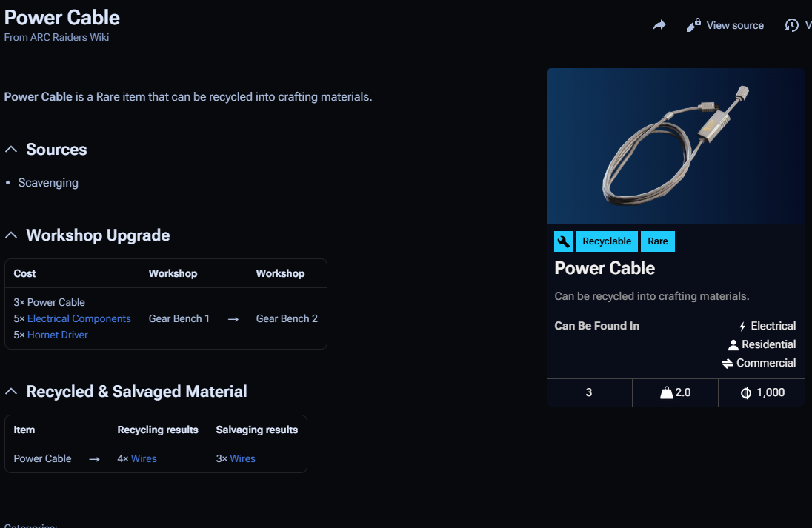Collapse Recycled & Salvaged Material section
The height and width of the screenshot is (528, 812).
[x=11, y=392]
